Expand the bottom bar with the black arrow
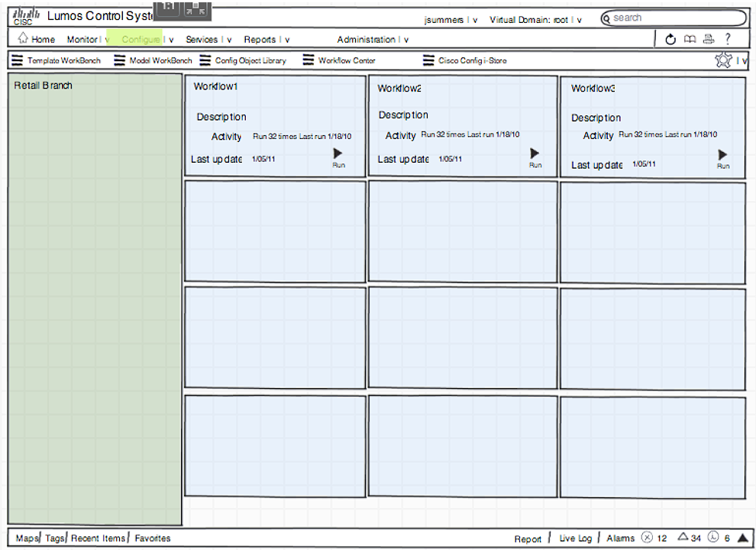The image size is (756, 550). [x=742, y=539]
